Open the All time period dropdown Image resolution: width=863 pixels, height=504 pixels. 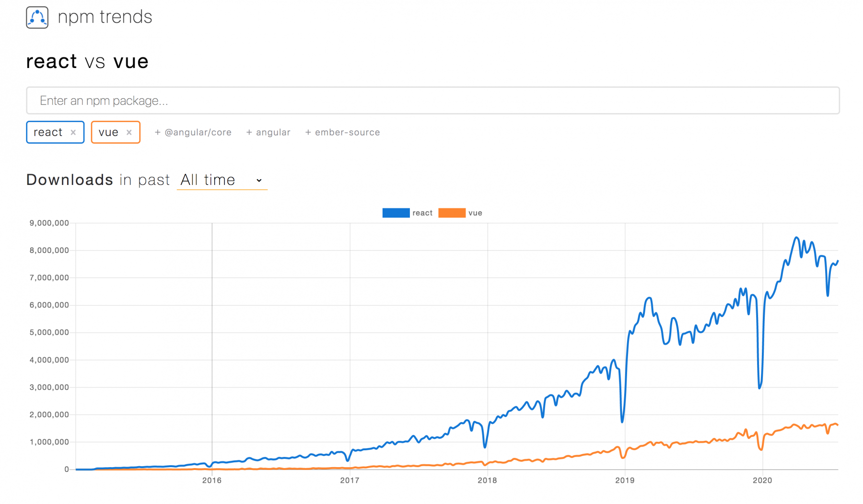[222, 180]
